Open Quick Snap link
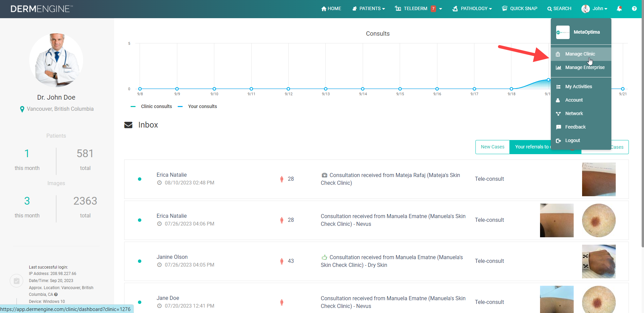Viewport: 644px width, 313px height. [x=520, y=9]
